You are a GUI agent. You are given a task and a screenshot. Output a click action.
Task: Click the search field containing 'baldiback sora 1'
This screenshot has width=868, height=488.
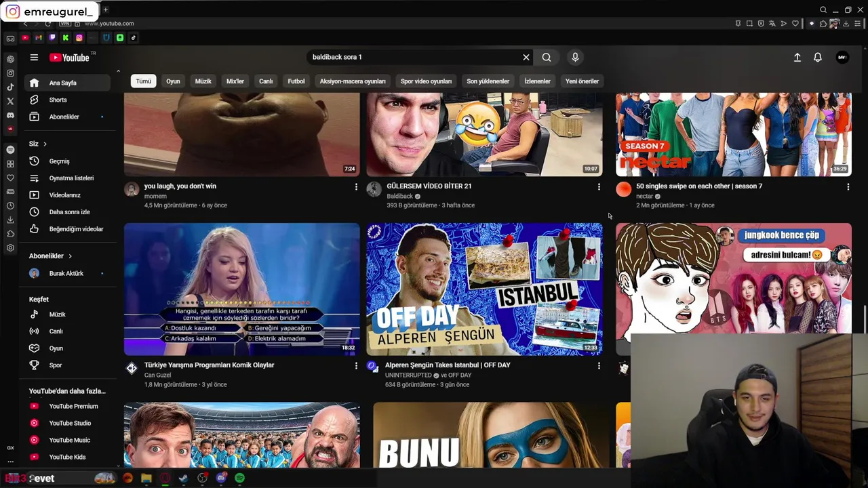[414, 58]
